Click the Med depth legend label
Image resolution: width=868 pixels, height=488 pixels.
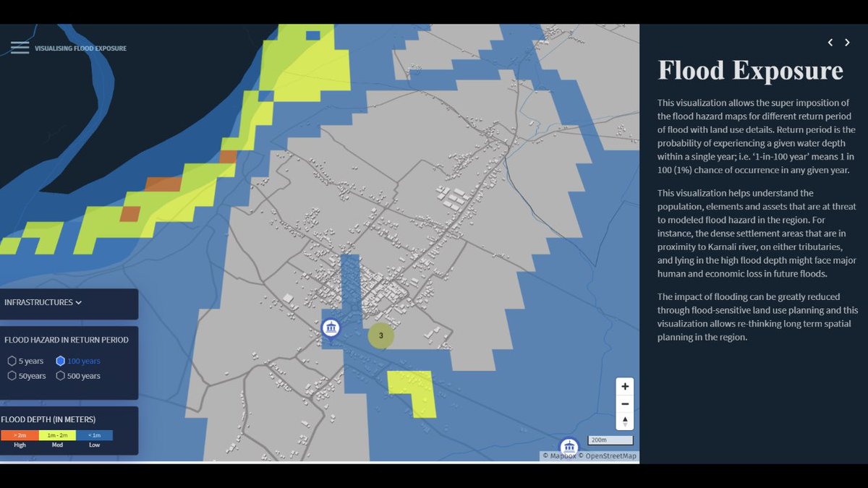pyautogui.click(x=57, y=445)
